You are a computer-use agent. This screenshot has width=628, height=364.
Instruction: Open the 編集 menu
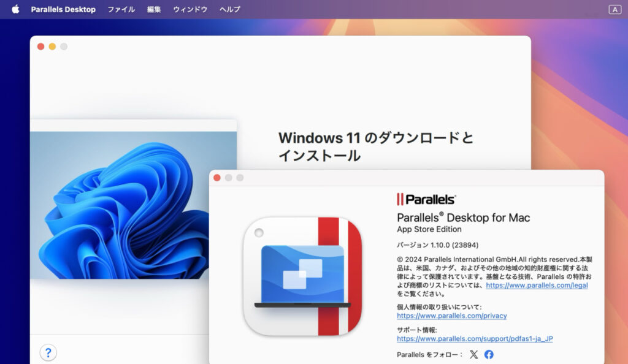coord(153,9)
